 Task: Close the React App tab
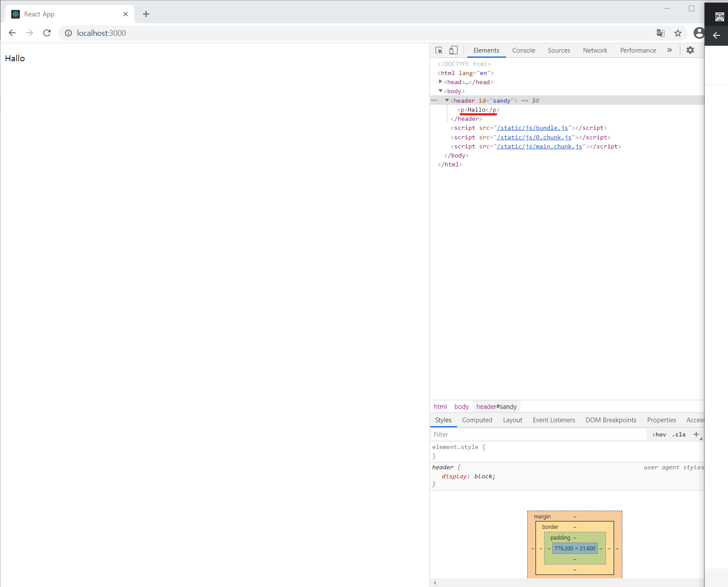(126, 14)
